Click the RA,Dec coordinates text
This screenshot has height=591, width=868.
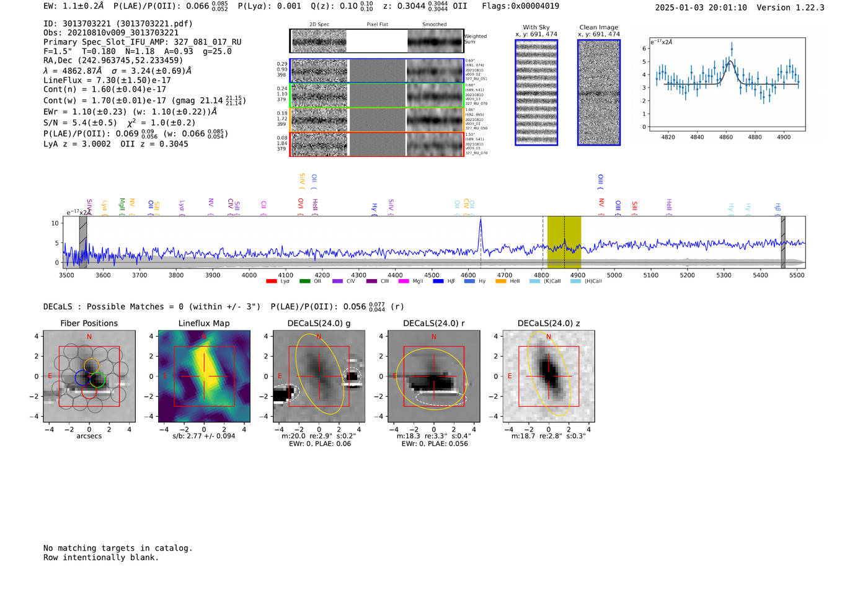tap(113, 61)
